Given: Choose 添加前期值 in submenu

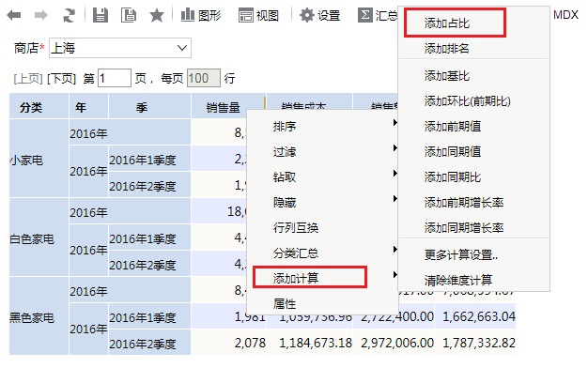Looking at the screenshot, I should click(473, 127).
